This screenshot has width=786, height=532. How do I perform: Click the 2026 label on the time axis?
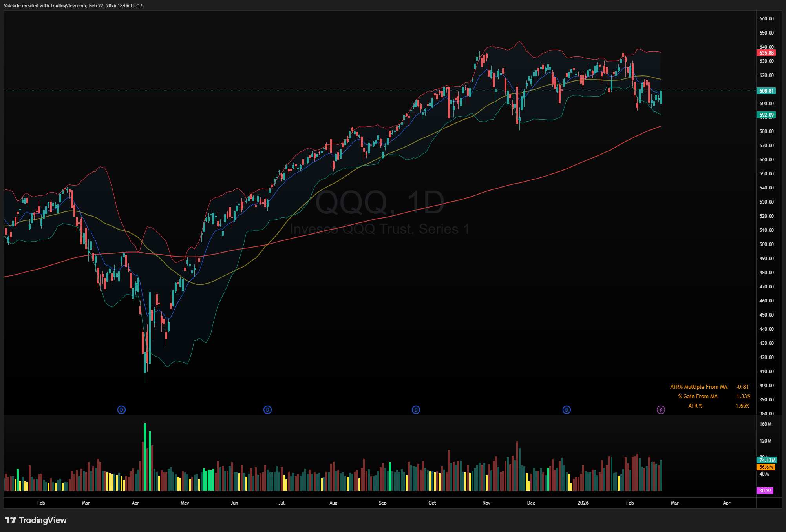(583, 503)
